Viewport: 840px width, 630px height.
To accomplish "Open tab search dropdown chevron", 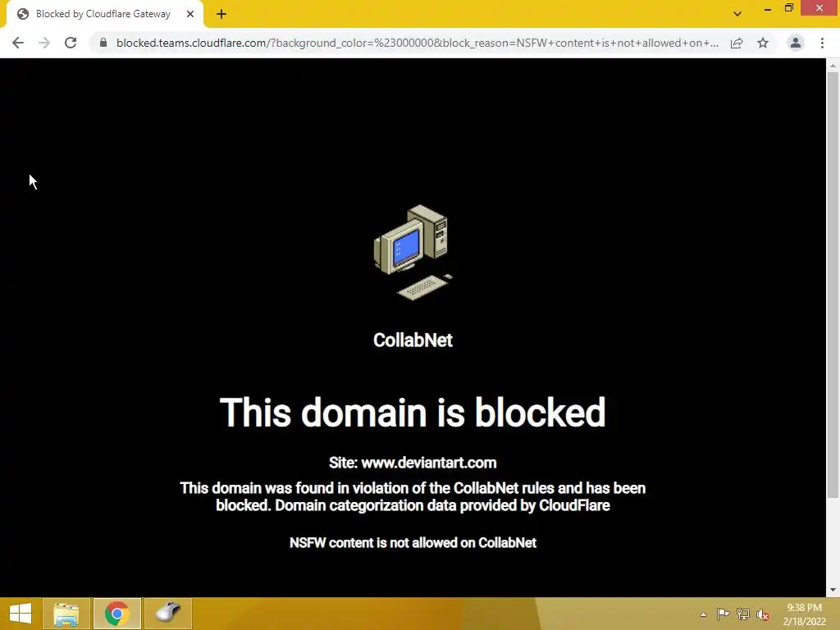I will [x=737, y=14].
